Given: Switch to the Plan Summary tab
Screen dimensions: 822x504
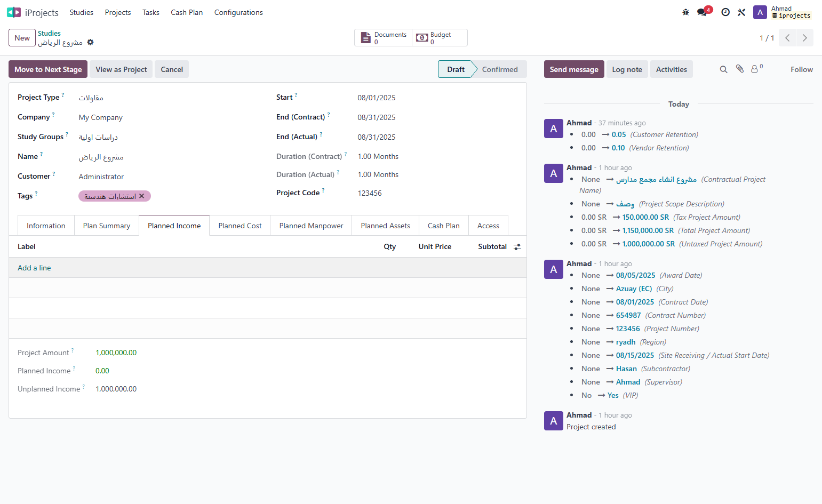Looking at the screenshot, I should 107,226.
